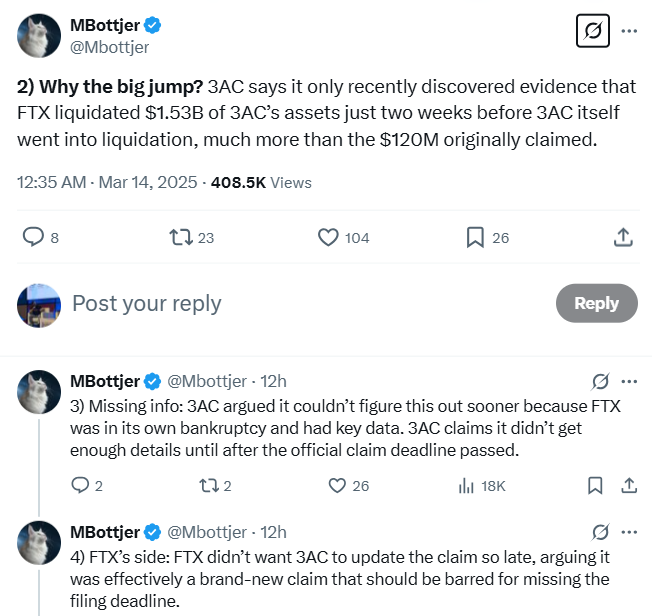Image resolution: width=652 pixels, height=616 pixels.
Task: Expand more options on '3) Missing info' reply
Action: click(x=629, y=381)
